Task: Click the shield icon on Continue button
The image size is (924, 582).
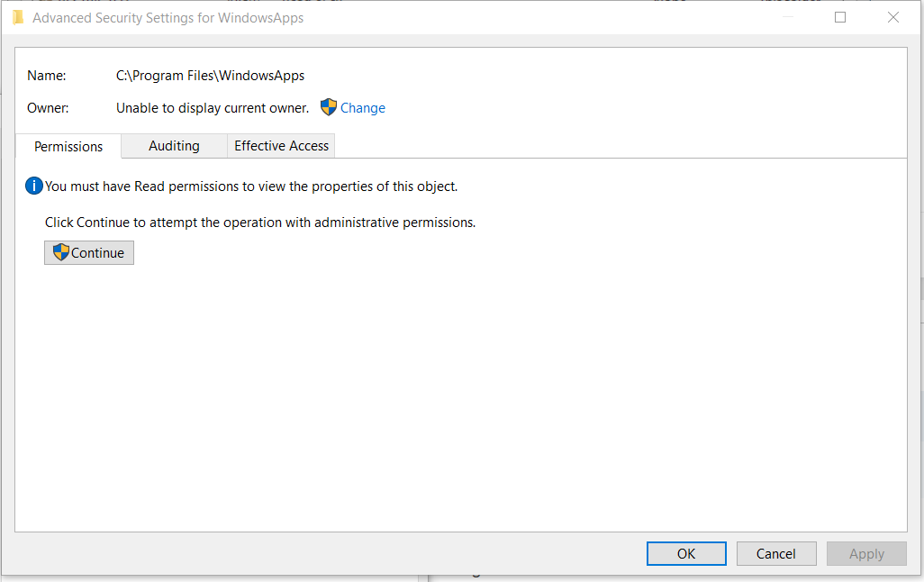Action: pos(61,252)
